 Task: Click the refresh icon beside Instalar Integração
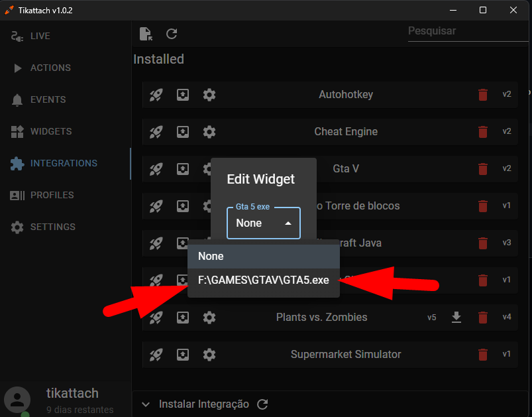[262, 404]
